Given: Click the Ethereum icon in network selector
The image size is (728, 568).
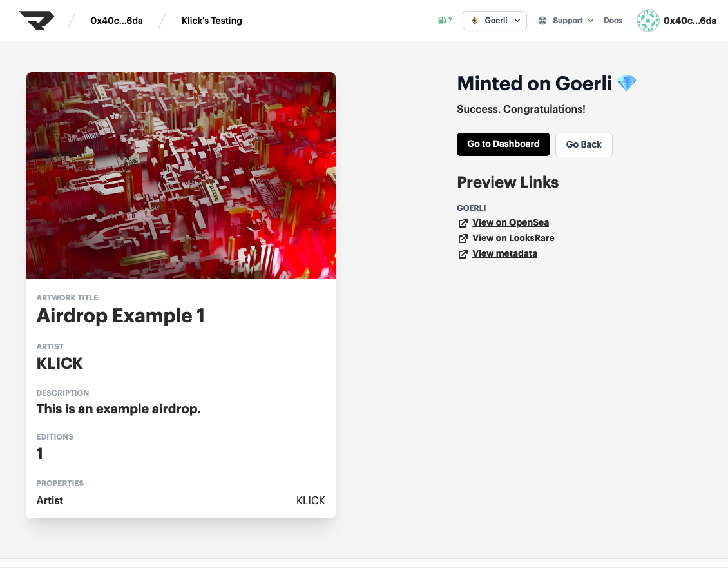Looking at the screenshot, I should [475, 21].
